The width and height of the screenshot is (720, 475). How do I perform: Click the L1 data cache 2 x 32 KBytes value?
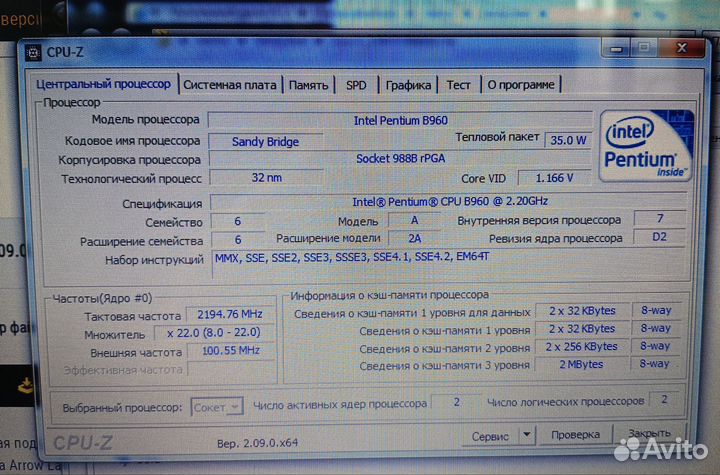[582, 311]
